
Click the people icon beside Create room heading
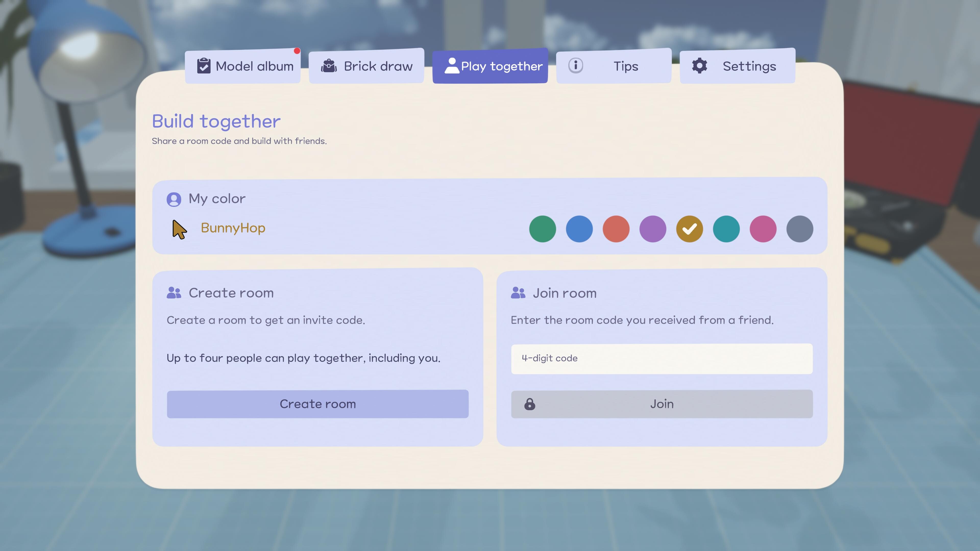[174, 293]
